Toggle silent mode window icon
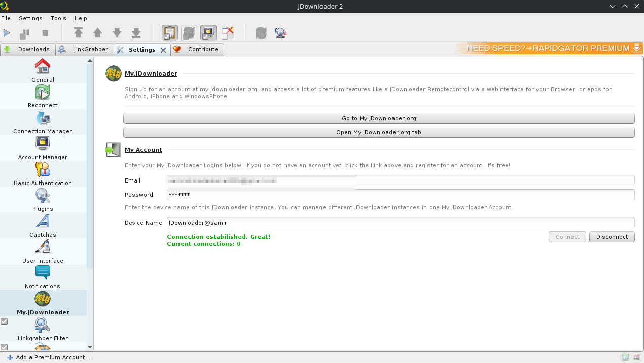Image resolution: width=644 pixels, height=363 pixels. (228, 33)
